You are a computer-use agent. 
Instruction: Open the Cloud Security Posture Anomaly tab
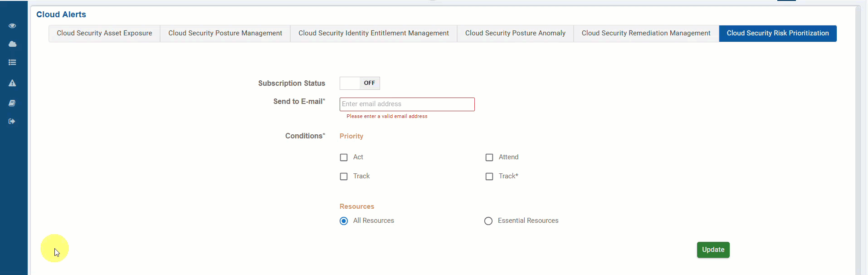515,33
